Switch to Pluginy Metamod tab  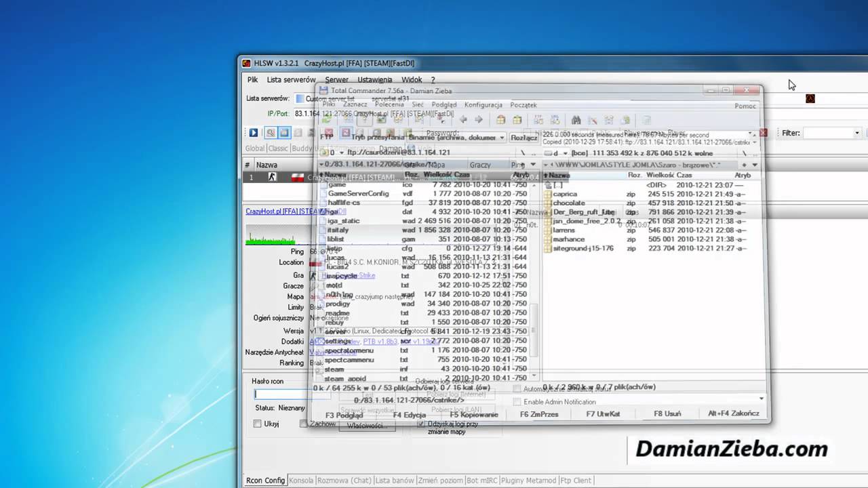coord(529,481)
